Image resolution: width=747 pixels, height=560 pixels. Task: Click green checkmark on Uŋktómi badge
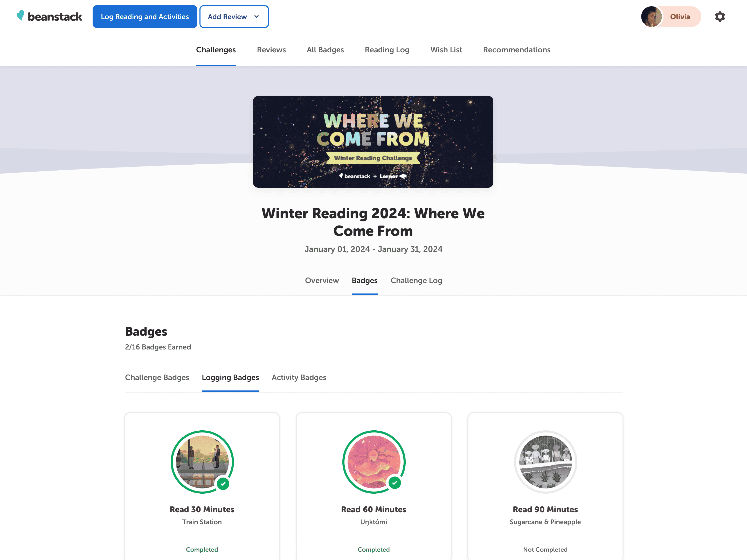tap(395, 483)
